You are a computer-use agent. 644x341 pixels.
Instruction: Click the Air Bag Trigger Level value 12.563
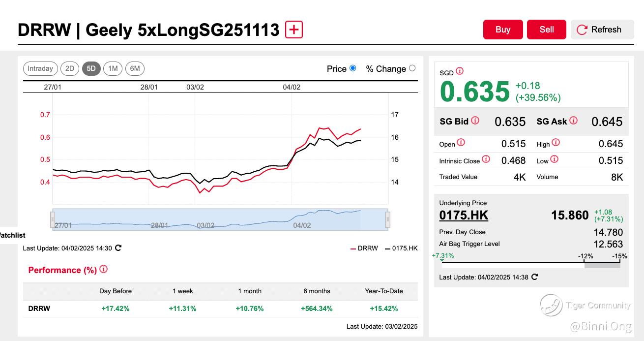click(608, 244)
